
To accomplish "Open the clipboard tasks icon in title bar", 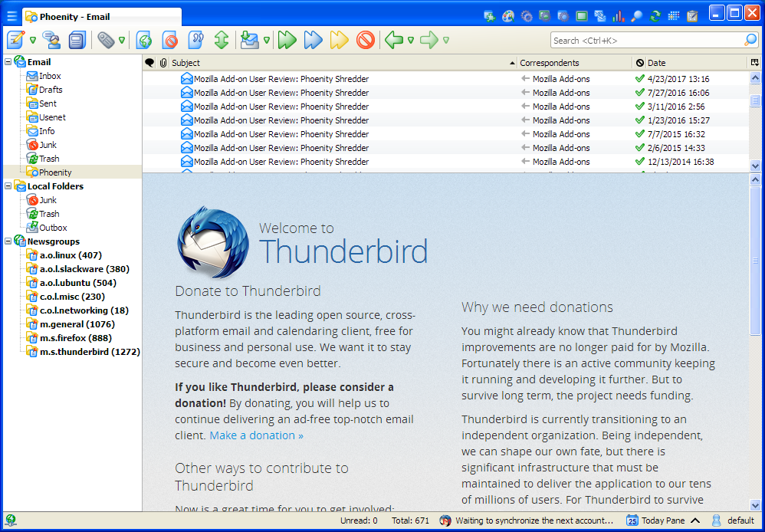I will tap(692, 17).
